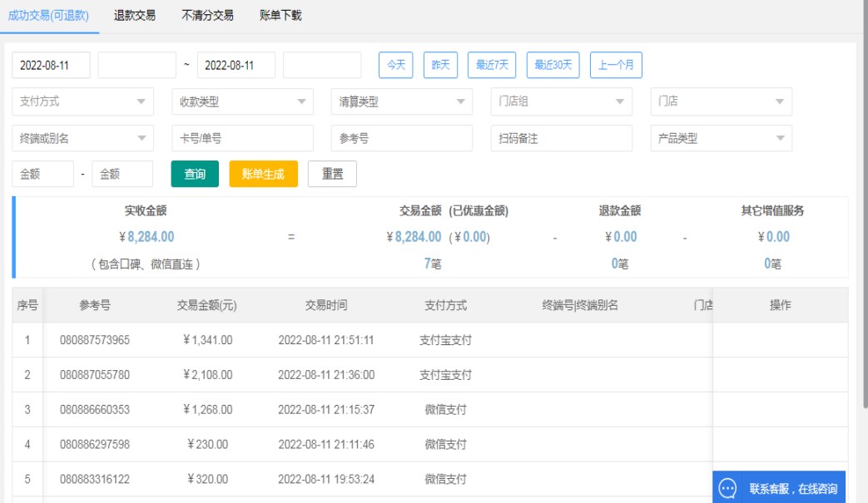Choose the 最近7天 date range button
The width and height of the screenshot is (868, 503).
click(492, 65)
